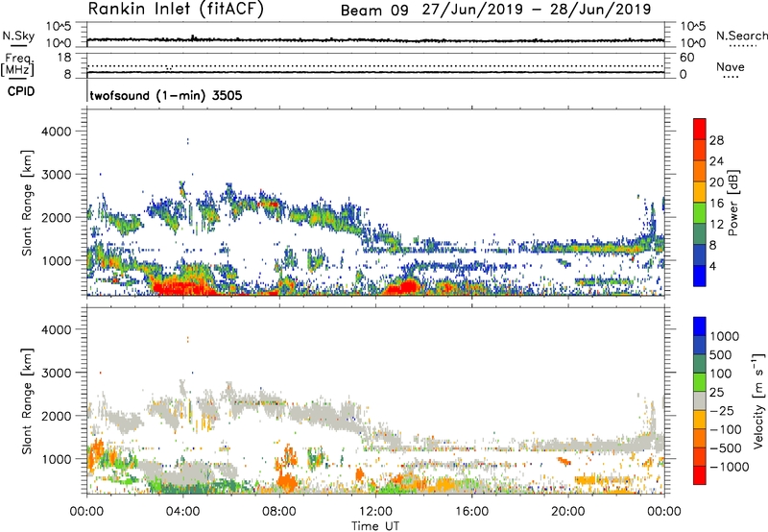Click the 16:00 time axis tick label
The image size is (768, 532).
click(471, 512)
